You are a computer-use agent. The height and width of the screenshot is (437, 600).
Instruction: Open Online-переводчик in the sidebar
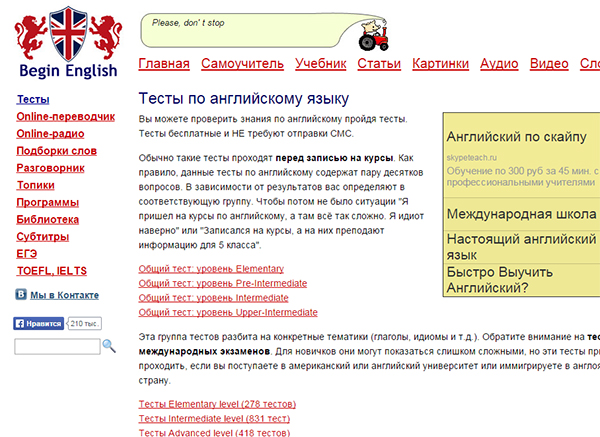[x=65, y=117]
